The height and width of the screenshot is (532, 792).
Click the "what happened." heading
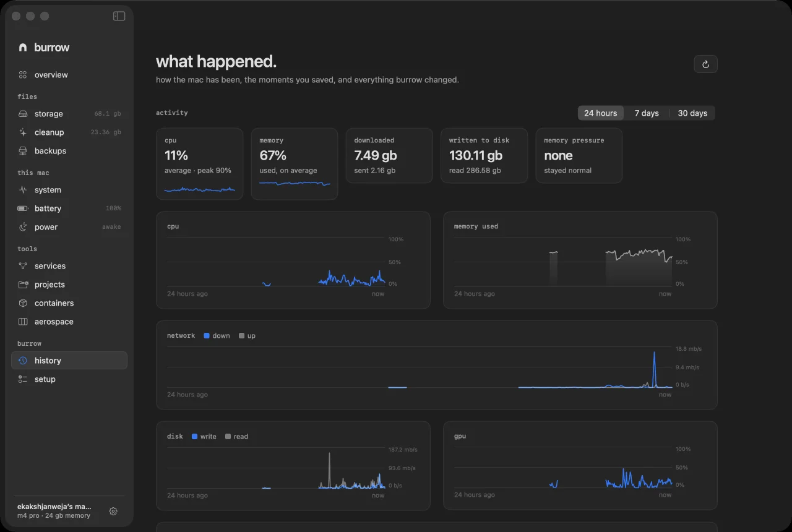click(x=216, y=62)
